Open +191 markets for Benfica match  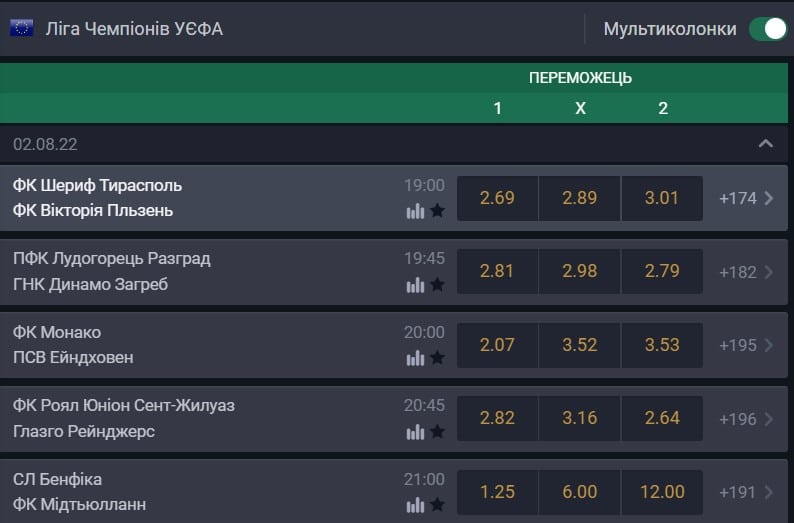pyautogui.click(x=746, y=492)
